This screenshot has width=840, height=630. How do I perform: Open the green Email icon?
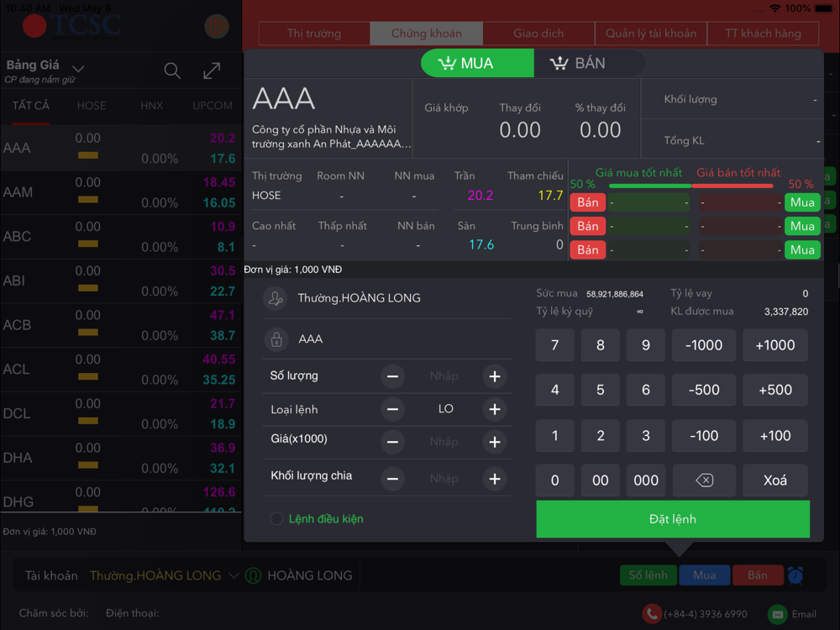(777, 614)
